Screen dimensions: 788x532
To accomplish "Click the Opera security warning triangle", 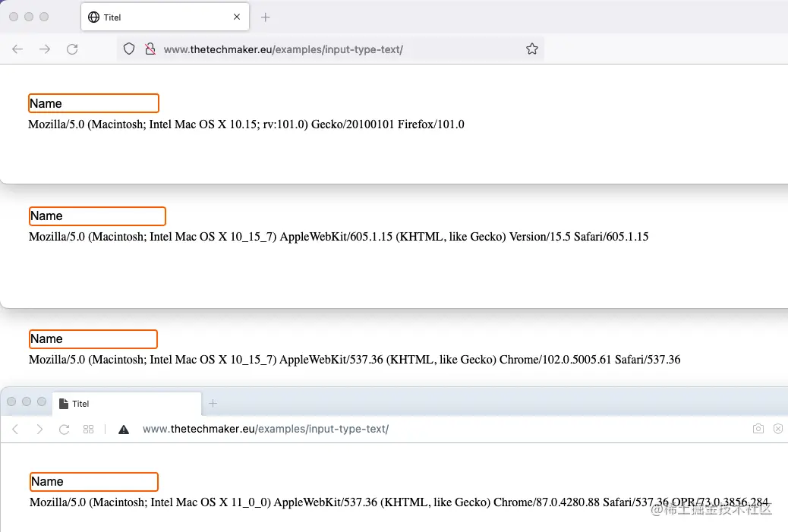I will (x=124, y=430).
